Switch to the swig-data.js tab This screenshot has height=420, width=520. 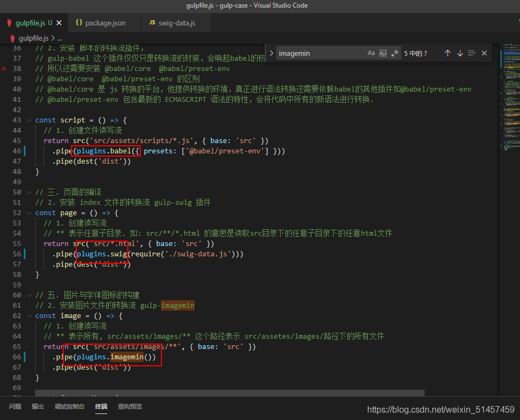pos(176,23)
